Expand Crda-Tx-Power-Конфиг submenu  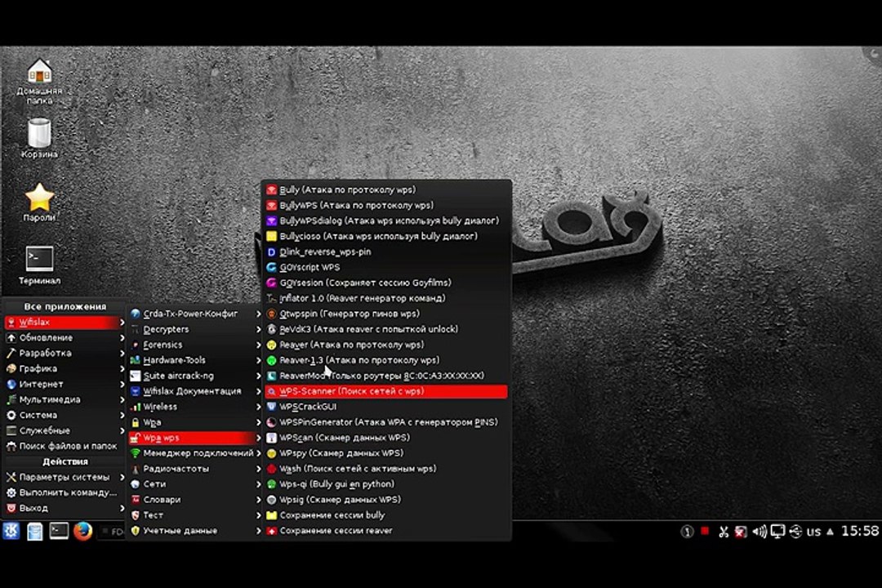click(195, 314)
